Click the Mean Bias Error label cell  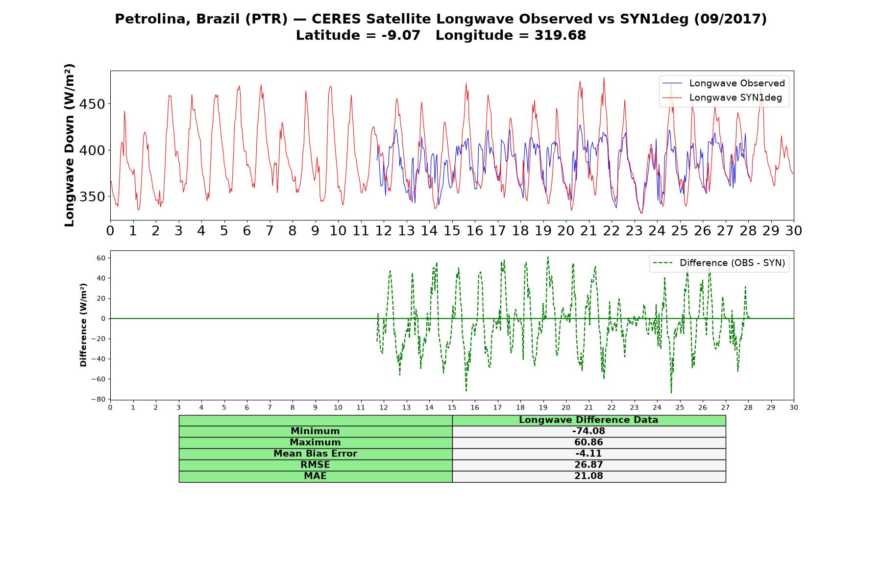coord(315,454)
